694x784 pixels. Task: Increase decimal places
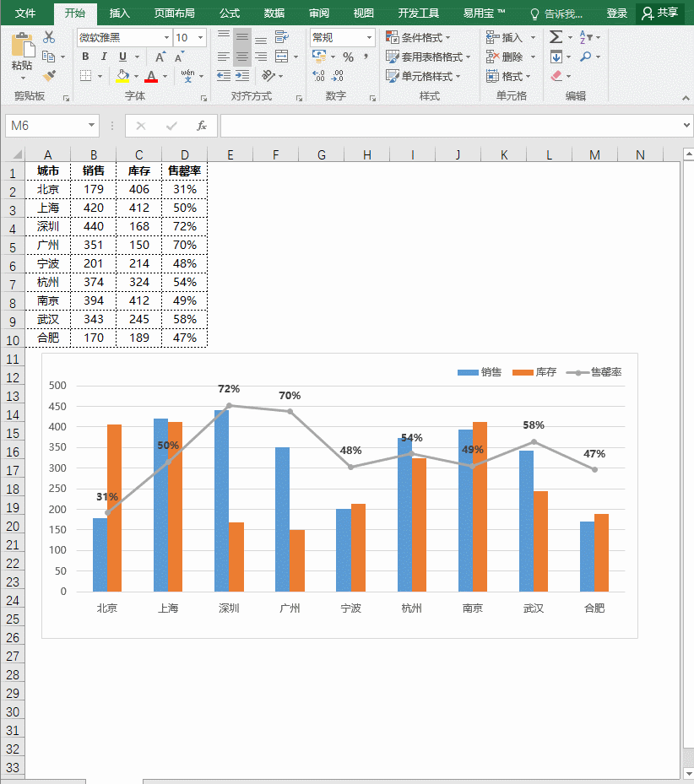319,75
